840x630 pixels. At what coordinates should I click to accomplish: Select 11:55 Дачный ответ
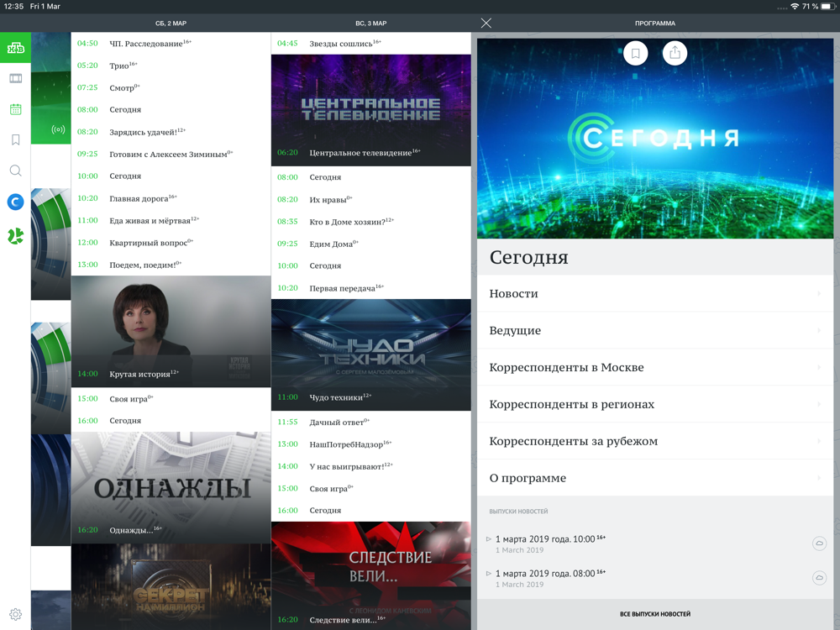pos(370,423)
